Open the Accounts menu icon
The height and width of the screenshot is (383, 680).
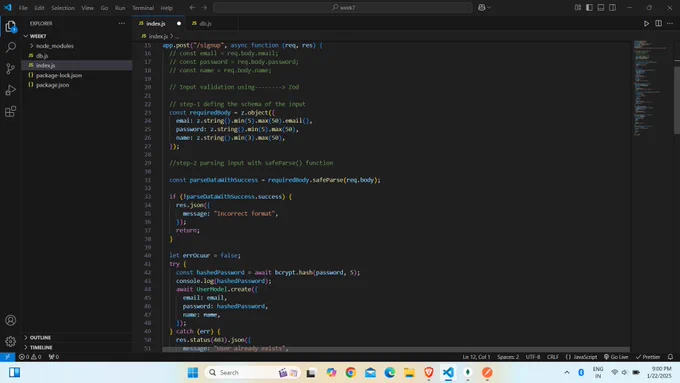click(10, 320)
